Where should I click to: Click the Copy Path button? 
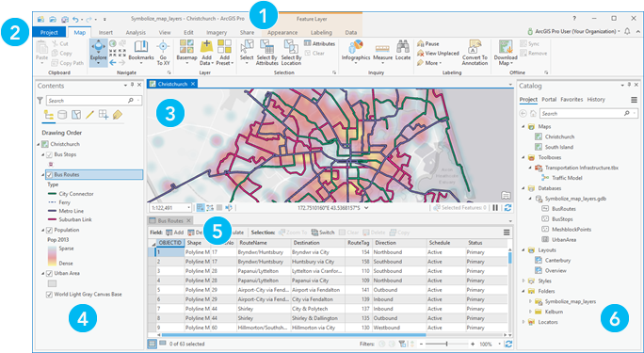pos(68,63)
